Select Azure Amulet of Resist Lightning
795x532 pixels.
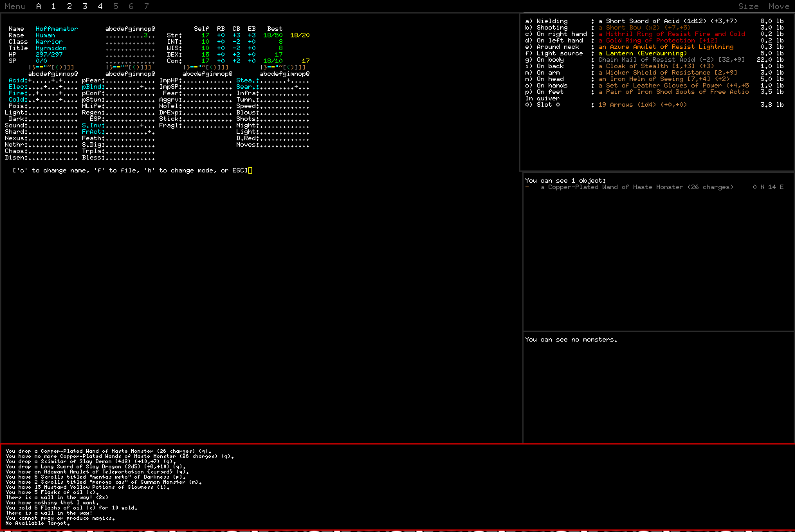point(666,47)
